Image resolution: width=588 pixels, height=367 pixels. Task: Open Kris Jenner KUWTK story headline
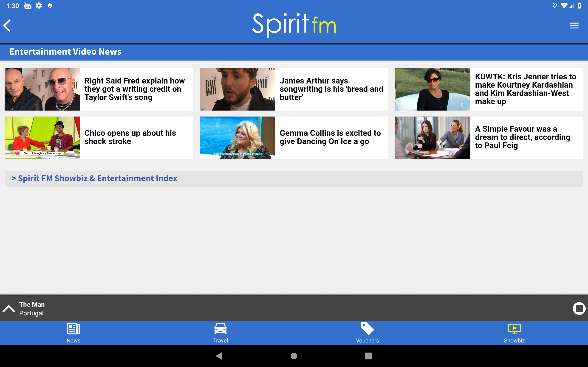[x=526, y=89]
